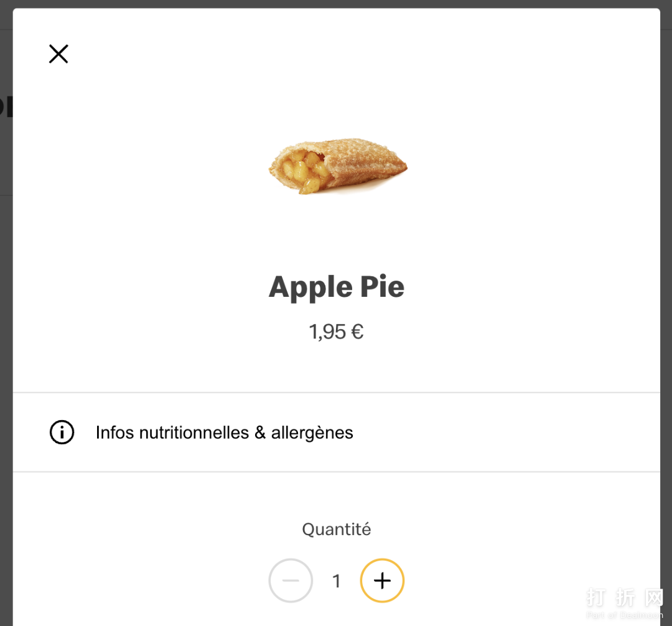
Task: Click the "Part of Dealmoon" watermark text
Action: (x=624, y=615)
